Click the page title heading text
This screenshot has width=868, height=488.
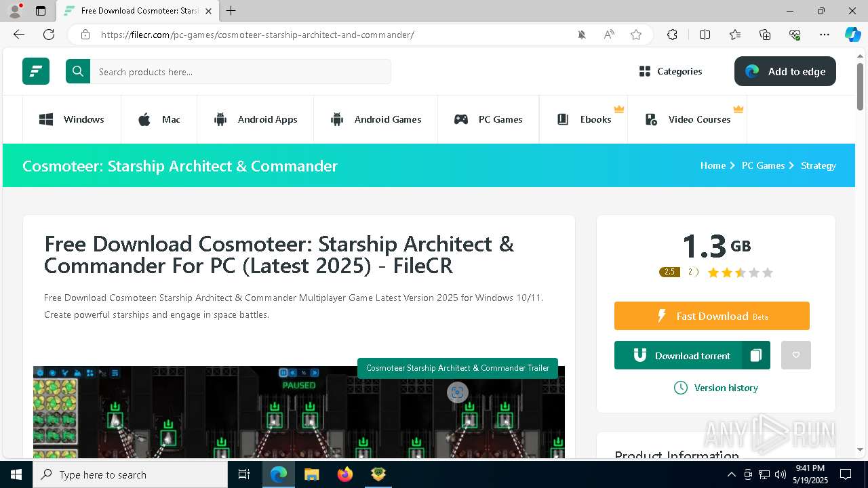coord(279,254)
